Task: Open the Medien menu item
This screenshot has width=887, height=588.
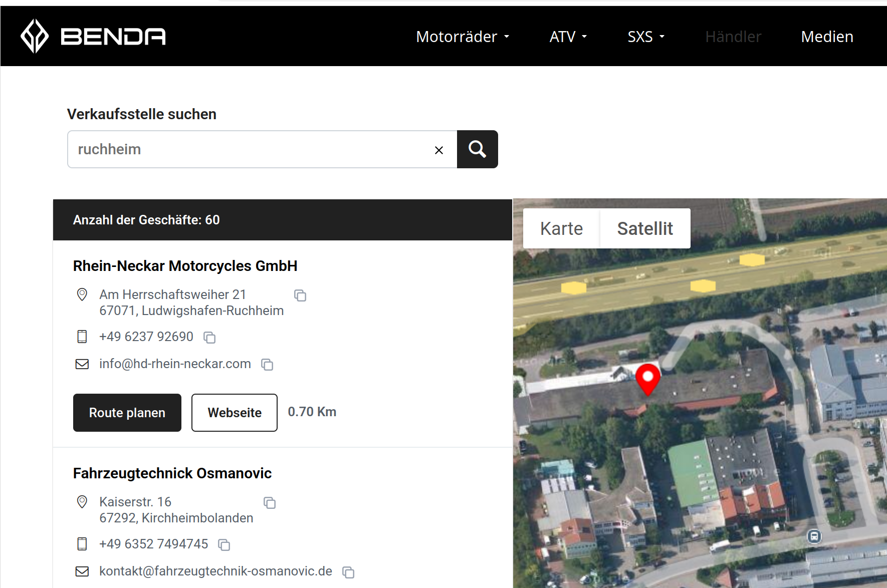Action: [827, 37]
